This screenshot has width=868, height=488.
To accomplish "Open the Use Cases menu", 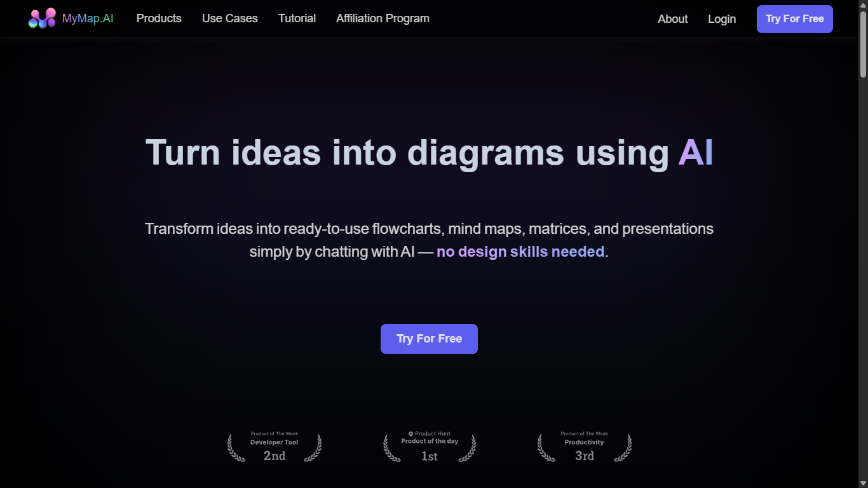I will (x=229, y=18).
